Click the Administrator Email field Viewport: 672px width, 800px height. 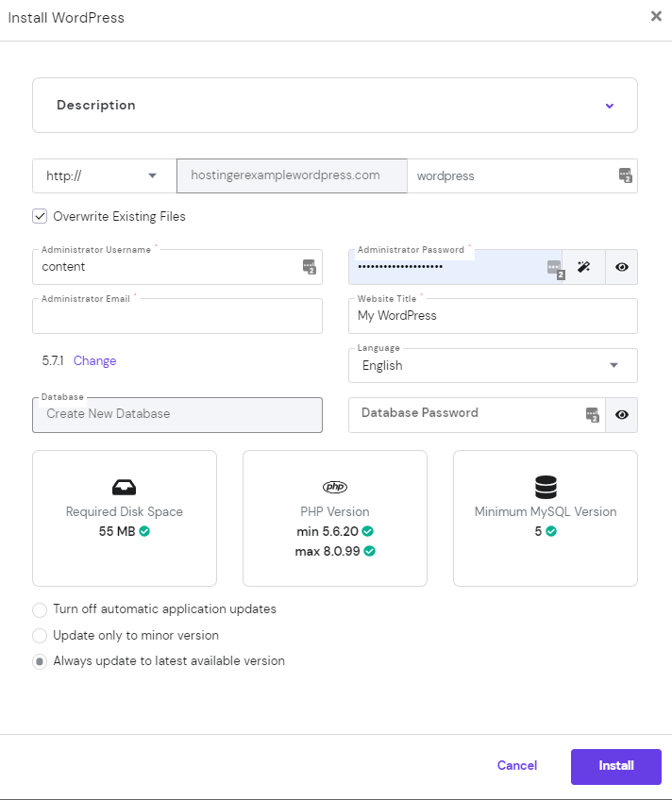177,316
